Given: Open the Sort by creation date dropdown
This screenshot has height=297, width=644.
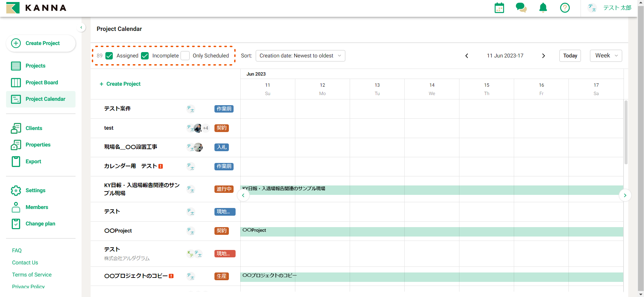Looking at the screenshot, I should tap(300, 56).
